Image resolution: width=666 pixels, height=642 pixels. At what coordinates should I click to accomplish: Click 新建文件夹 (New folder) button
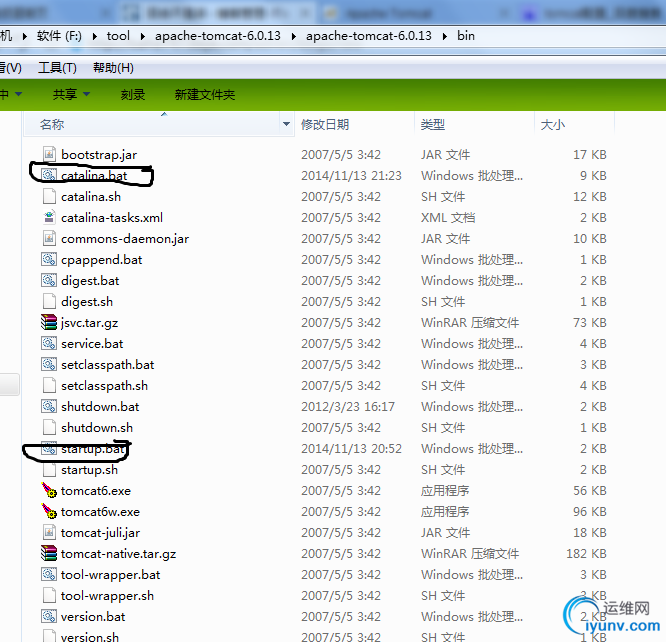(205, 94)
